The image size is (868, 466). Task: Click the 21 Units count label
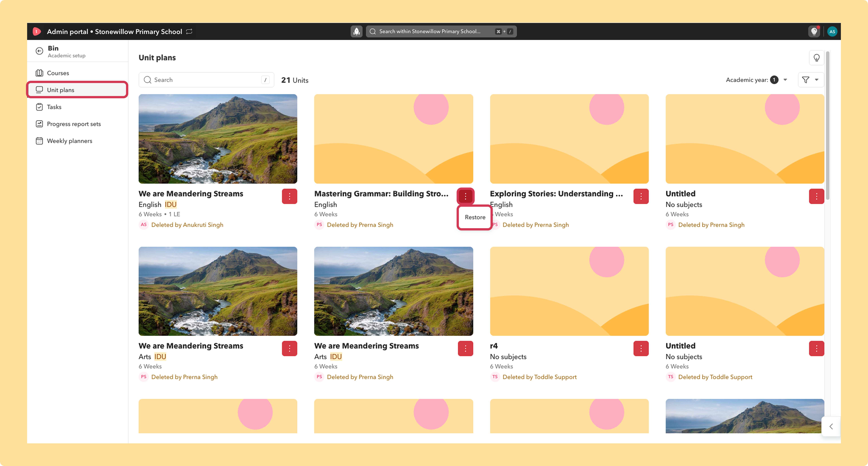[295, 80]
